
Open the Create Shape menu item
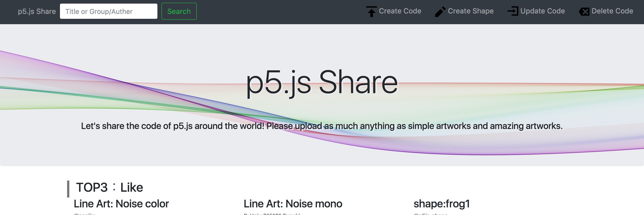pyautogui.click(x=471, y=11)
